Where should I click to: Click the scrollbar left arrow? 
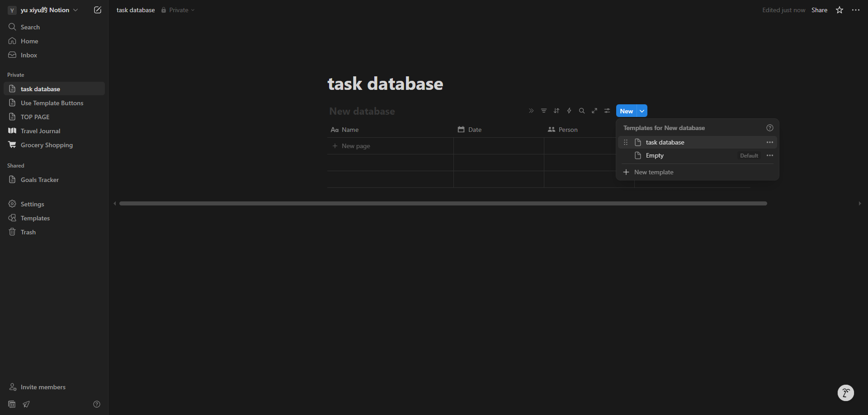(x=115, y=204)
